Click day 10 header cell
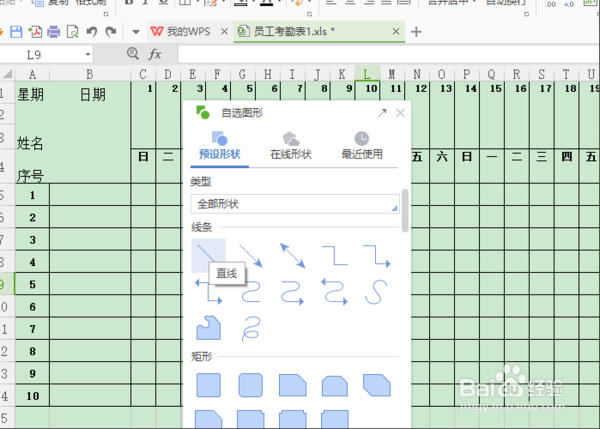Image resolution: width=600 pixels, height=429 pixels. click(367, 91)
